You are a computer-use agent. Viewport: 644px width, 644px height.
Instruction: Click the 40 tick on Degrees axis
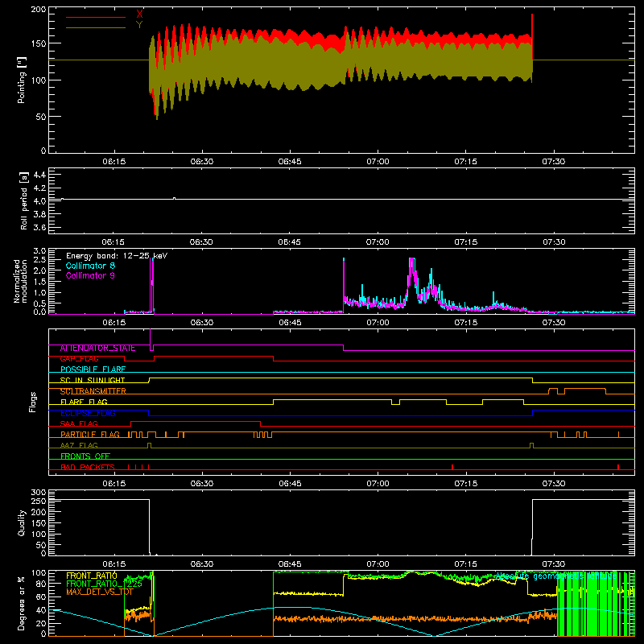coord(41,610)
